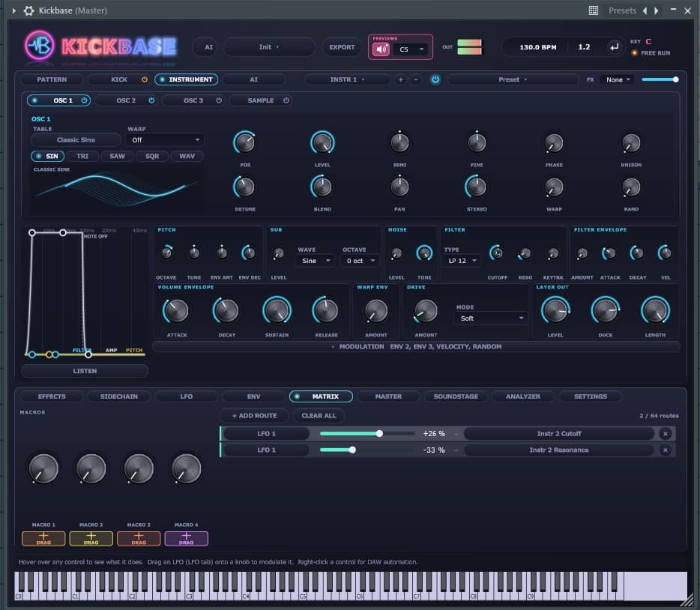Toggle OSC 2 power button
Viewport: 700px width, 610px height.
151,100
